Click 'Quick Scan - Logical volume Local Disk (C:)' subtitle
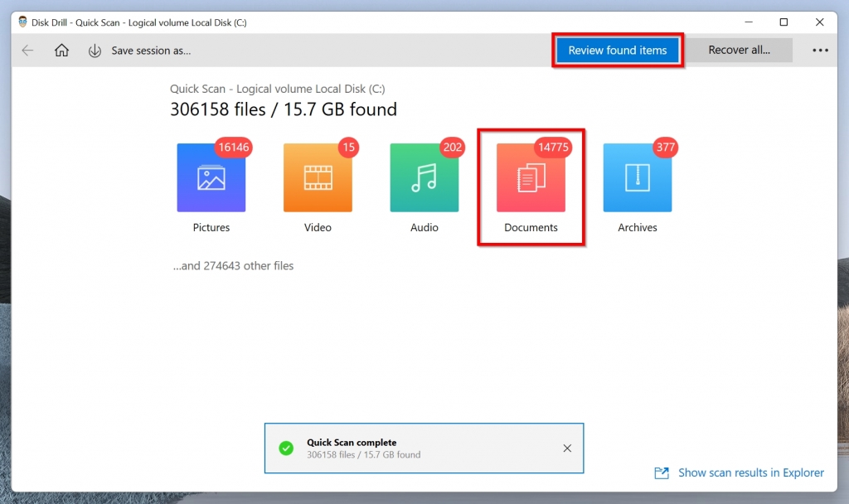Screen dimensions: 849x504 278,89
